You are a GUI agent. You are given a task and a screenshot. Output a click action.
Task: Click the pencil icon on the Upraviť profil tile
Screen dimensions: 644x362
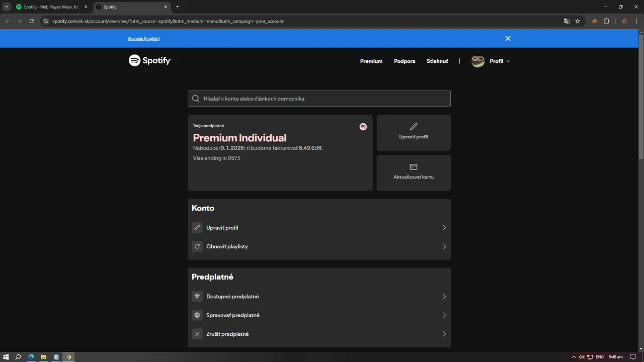click(414, 127)
